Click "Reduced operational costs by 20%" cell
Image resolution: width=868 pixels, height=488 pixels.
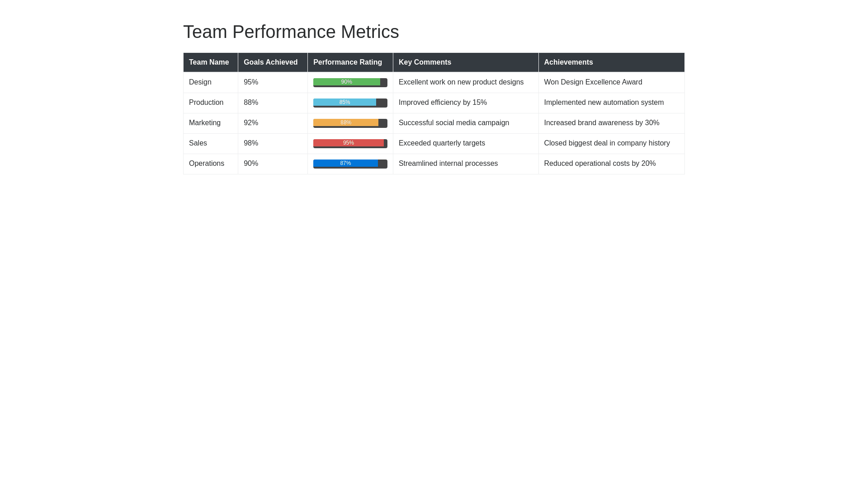[599, 164]
